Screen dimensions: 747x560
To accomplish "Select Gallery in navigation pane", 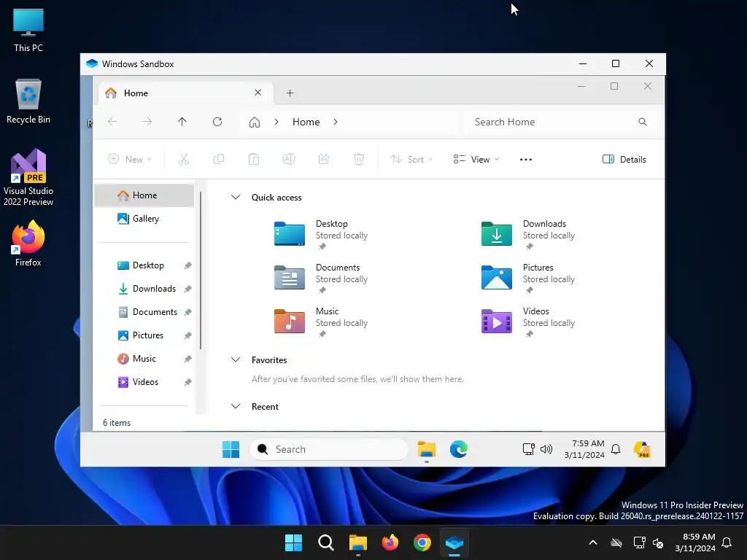I will coord(144,219).
